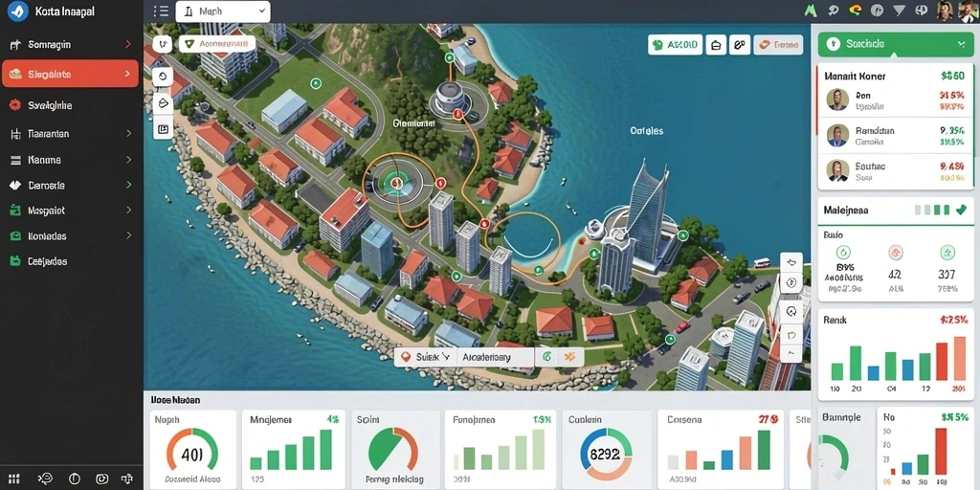Select the Ramdun user avatar row
This screenshot has width=980, height=490.
895,135
